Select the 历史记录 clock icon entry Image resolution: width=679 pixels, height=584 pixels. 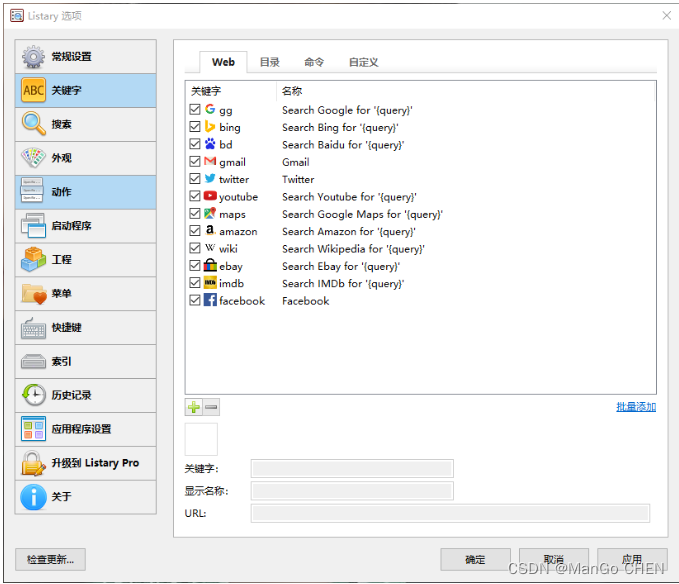pos(34,395)
